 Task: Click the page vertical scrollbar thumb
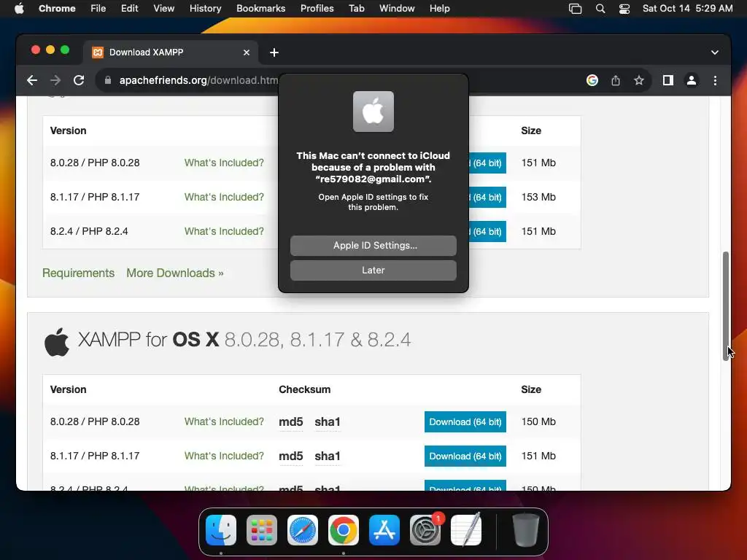pos(726,306)
